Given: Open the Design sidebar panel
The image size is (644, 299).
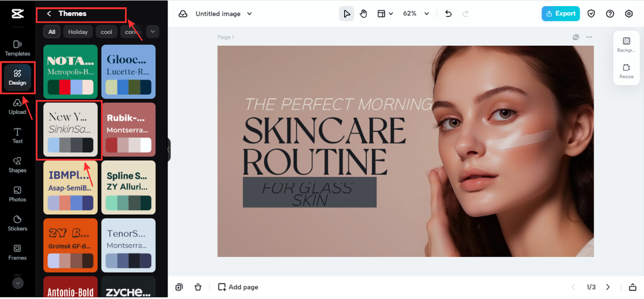Looking at the screenshot, I should pyautogui.click(x=18, y=78).
